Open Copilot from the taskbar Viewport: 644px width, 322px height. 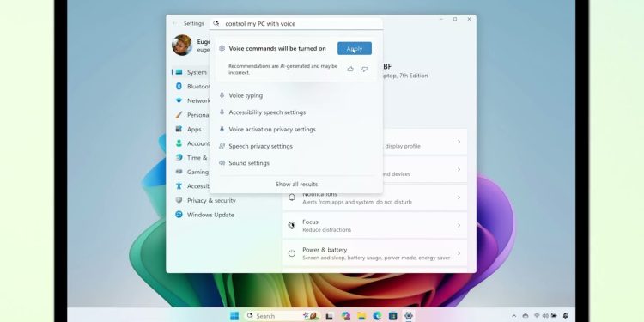tap(346, 316)
